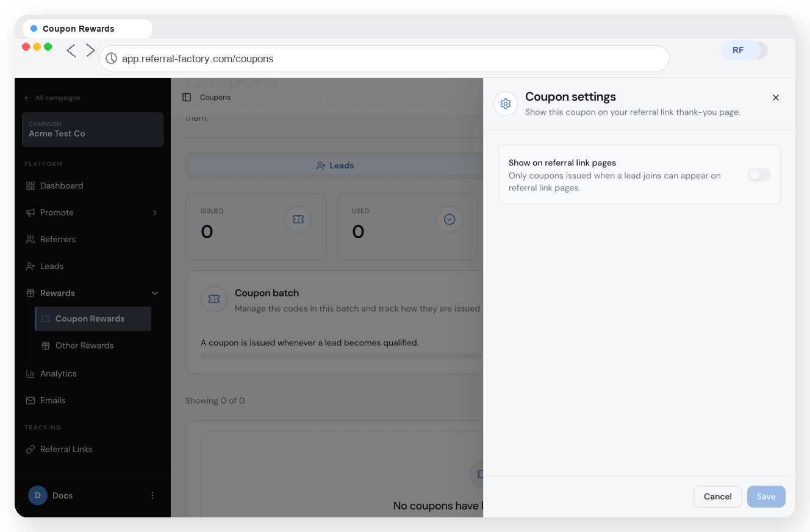Click the Used coupons checkmark icon
The width and height of the screenshot is (810, 532).
(x=450, y=220)
